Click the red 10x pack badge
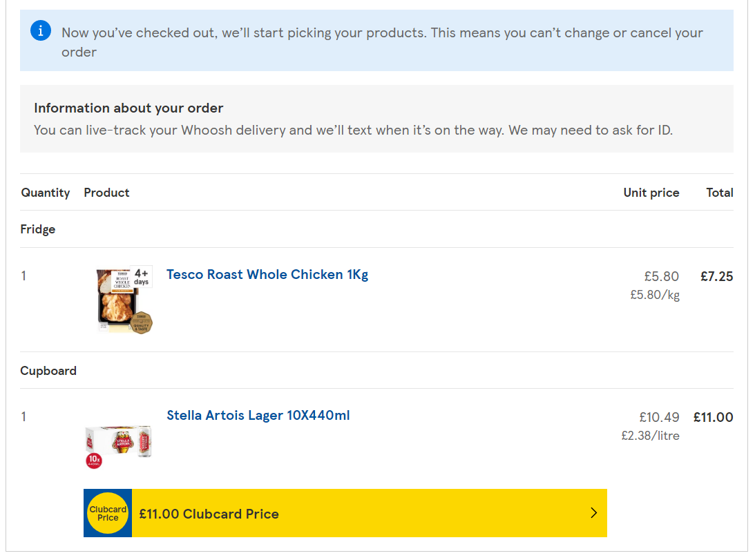The height and width of the screenshot is (560, 755). coord(93,461)
